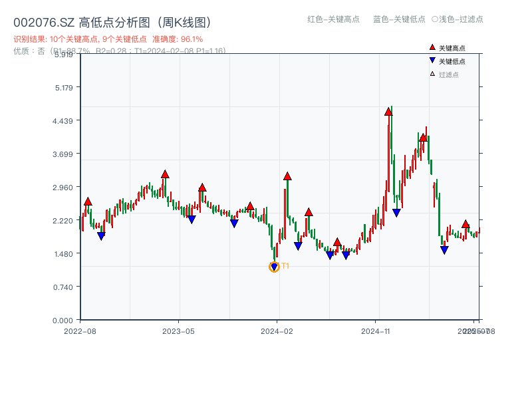Select the red 关键高点 legend triangle icon
The height and width of the screenshot is (399, 532).
(432, 47)
